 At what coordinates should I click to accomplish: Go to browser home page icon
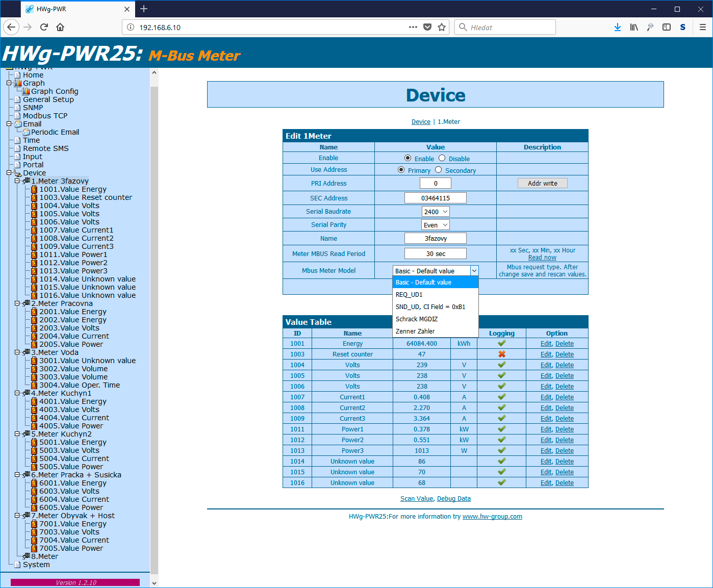(x=60, y=27)
